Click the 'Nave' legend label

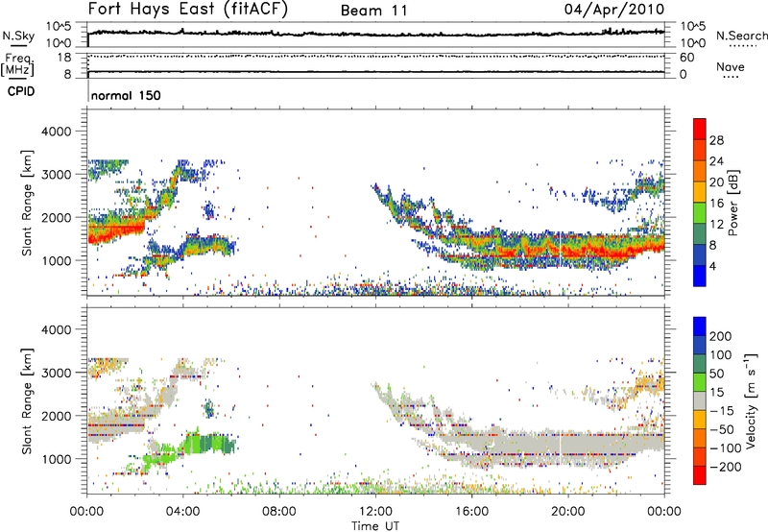point(730,66)
